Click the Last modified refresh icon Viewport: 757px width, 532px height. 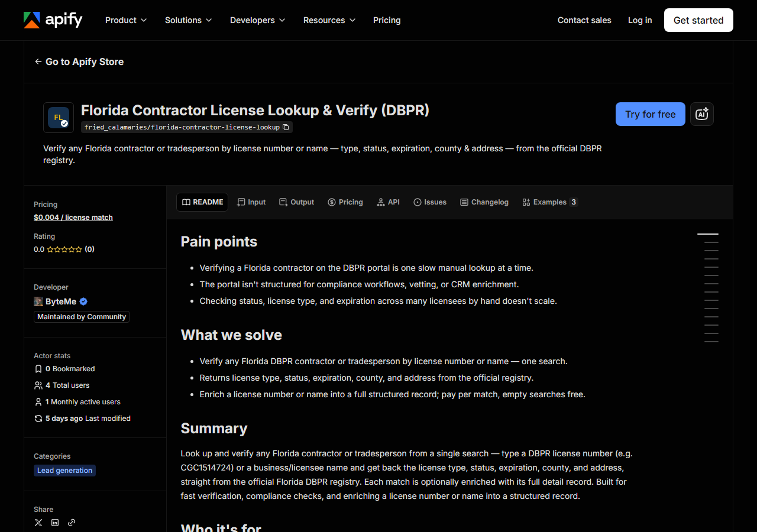point(38,419)
